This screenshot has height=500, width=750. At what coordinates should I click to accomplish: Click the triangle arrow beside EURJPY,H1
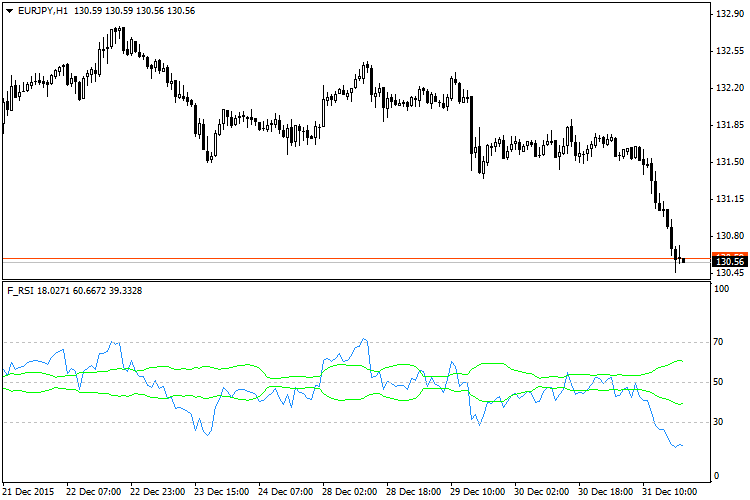(x=9, y=10)
